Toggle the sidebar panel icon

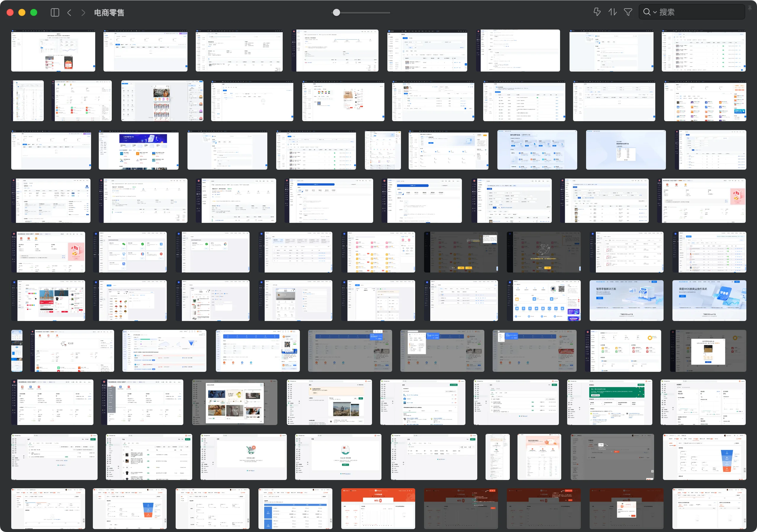(55, 12)
